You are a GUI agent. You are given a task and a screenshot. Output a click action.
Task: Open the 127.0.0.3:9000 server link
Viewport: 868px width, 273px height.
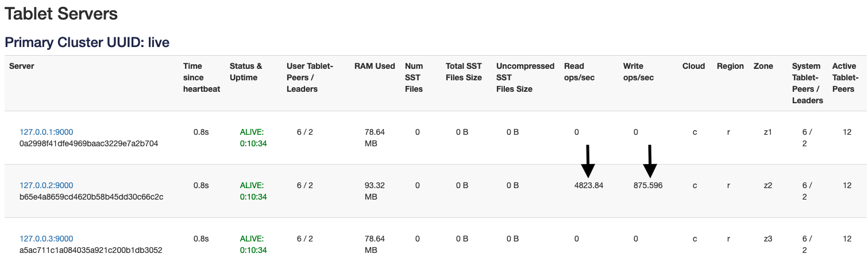click(46, 239)
